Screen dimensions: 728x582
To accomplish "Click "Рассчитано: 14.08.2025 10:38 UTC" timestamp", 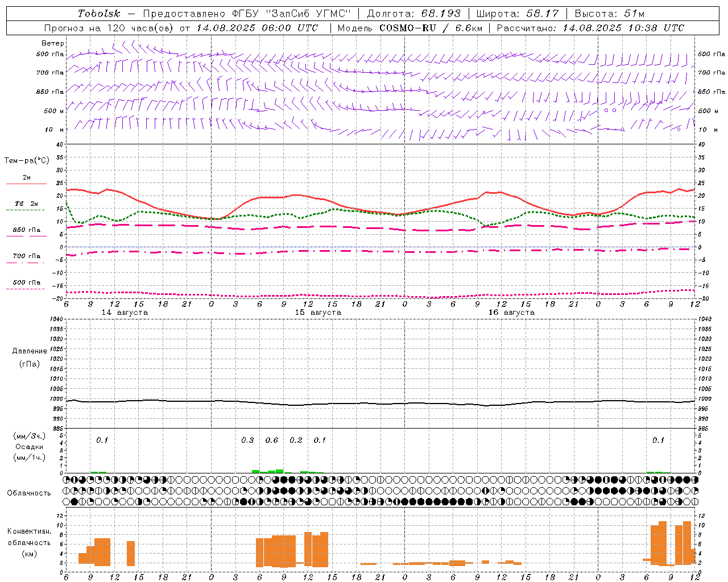I will 590,27.
